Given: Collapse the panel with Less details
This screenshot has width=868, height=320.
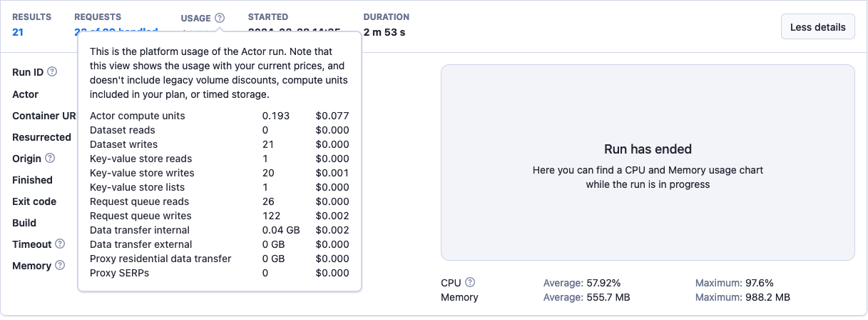Looking at the screenshot, I should pos(817,27).
